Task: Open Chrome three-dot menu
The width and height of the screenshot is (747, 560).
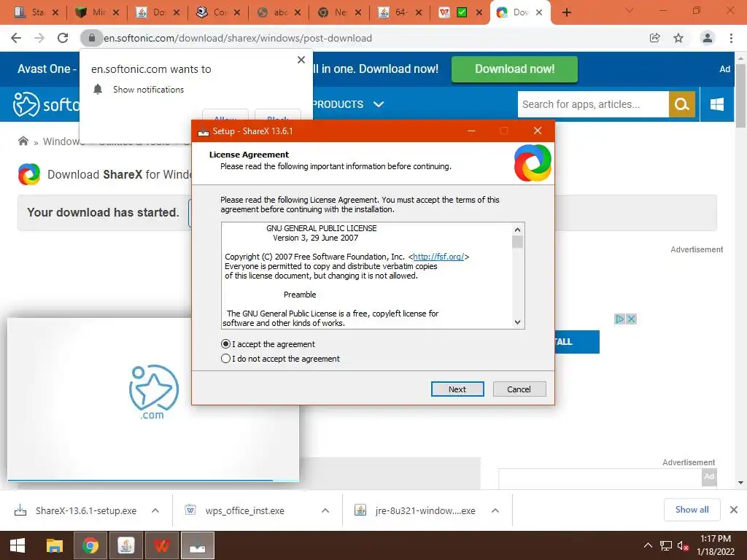Action: tap(731, 38)
